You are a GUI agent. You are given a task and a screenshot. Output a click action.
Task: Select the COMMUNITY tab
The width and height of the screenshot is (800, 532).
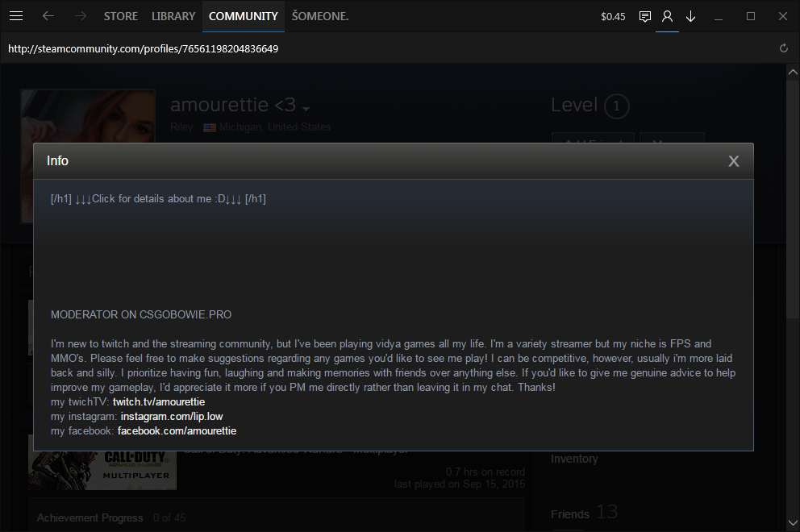point(244,16)
